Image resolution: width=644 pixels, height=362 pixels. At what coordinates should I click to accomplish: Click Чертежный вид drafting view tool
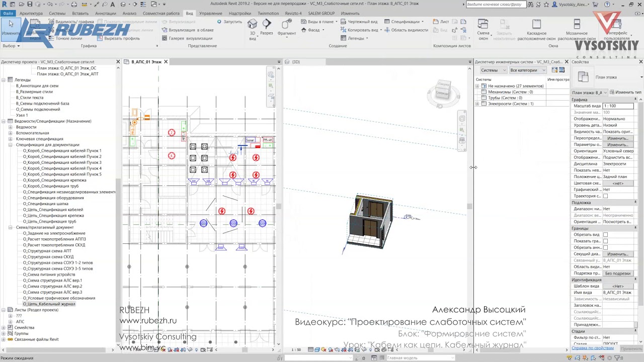(359, 22)
